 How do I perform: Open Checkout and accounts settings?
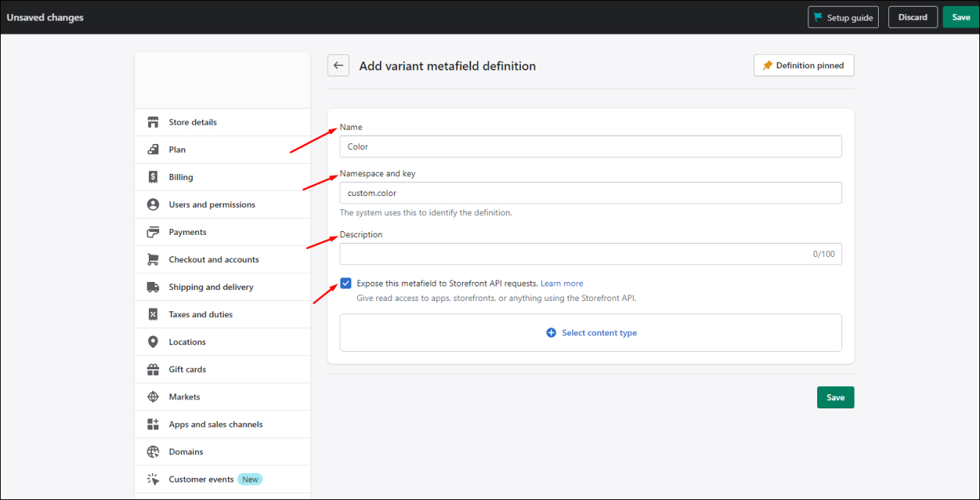tap(223, 259)
